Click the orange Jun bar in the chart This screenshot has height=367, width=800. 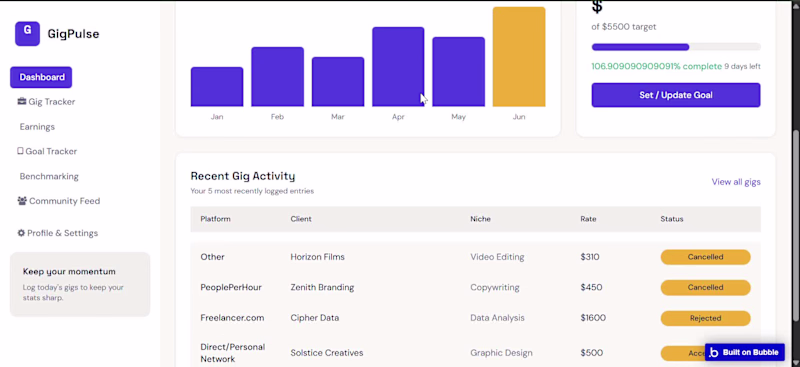pyautogui.click(x=519, y=57)
